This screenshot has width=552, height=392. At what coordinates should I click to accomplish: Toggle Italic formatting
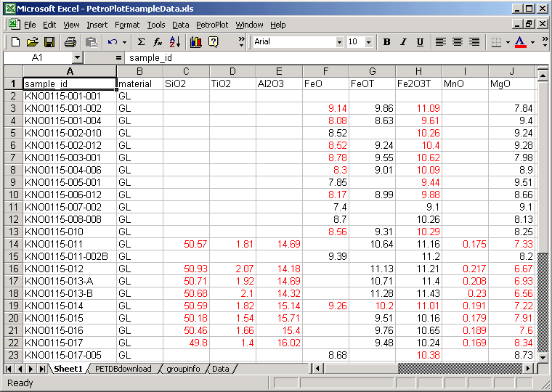[403, 42]
